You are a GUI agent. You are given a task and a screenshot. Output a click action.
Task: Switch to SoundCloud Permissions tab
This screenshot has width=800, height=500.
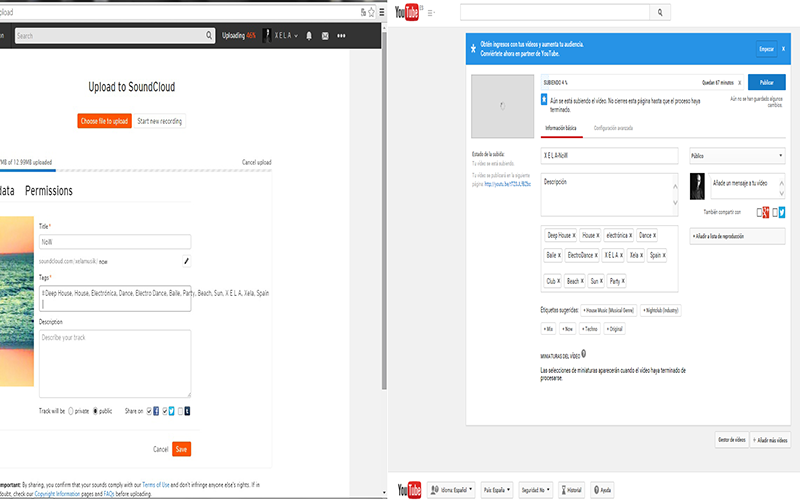coord(49,191)
